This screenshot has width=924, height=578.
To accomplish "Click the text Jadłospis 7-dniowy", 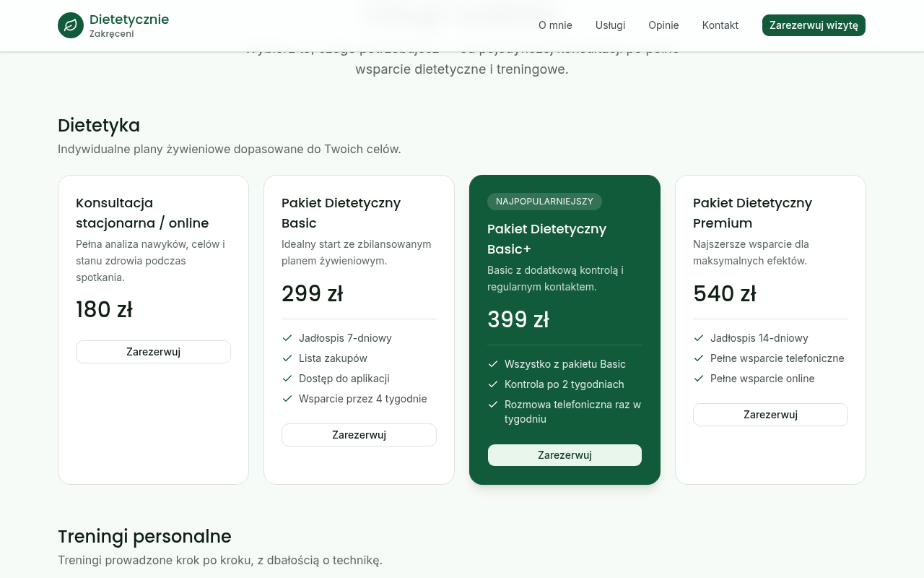I will pos(345,338).
